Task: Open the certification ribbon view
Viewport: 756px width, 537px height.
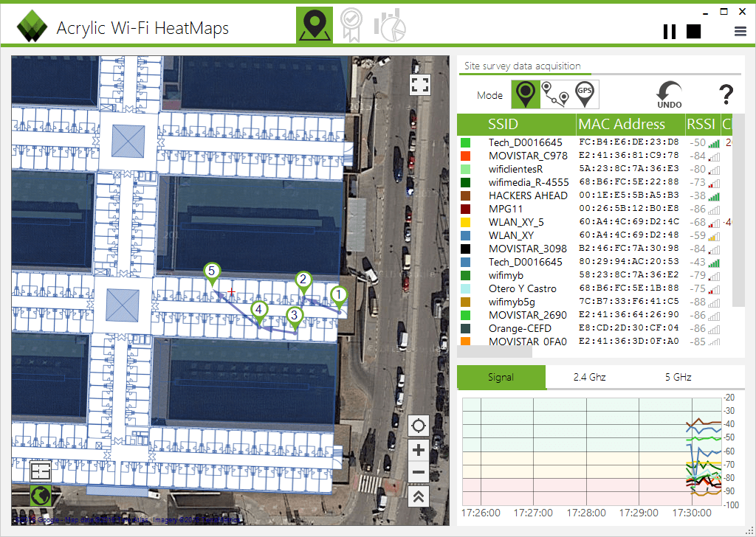Action: pyautogui.click(x=351, y=25)
